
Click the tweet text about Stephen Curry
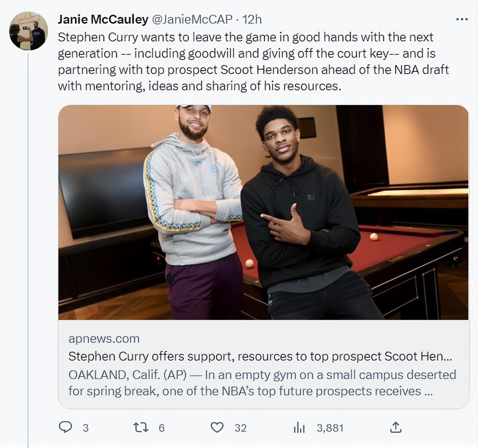click(x=253, y=61)
